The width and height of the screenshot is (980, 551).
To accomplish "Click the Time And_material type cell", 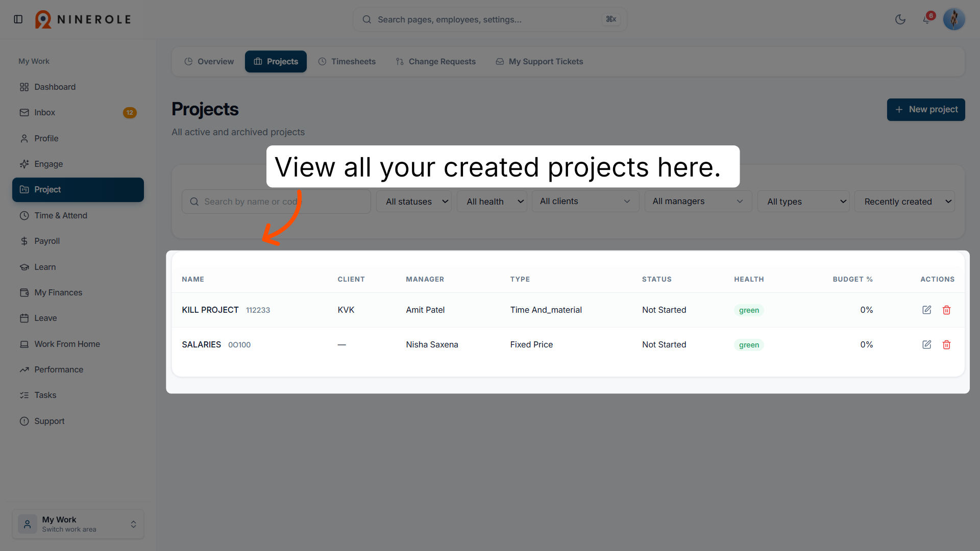I will (x=546, y=310).
